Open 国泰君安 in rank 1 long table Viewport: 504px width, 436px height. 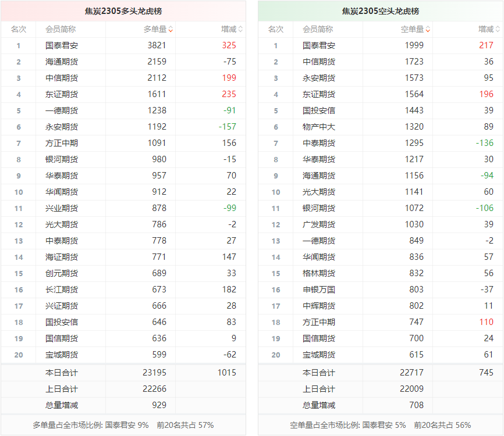(61, 45)
